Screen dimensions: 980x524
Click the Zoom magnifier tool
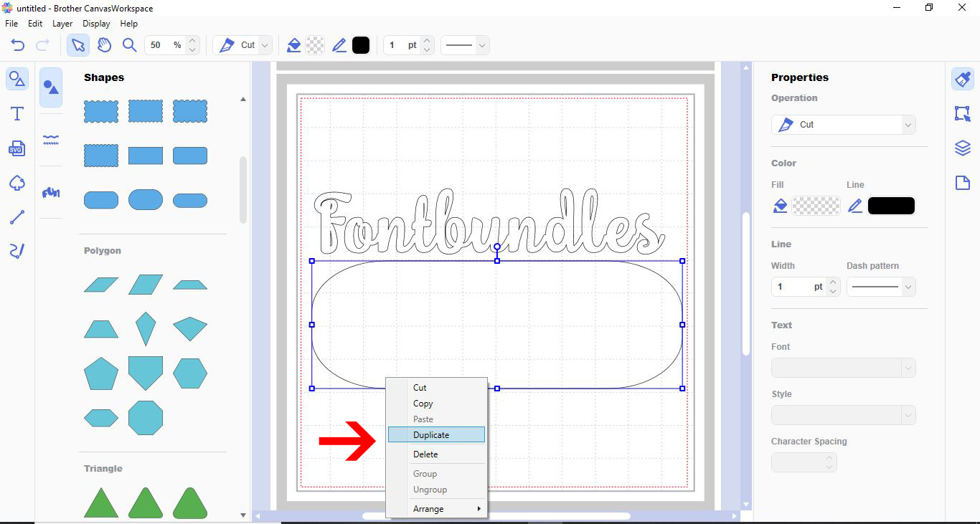[x=129, y=45]
